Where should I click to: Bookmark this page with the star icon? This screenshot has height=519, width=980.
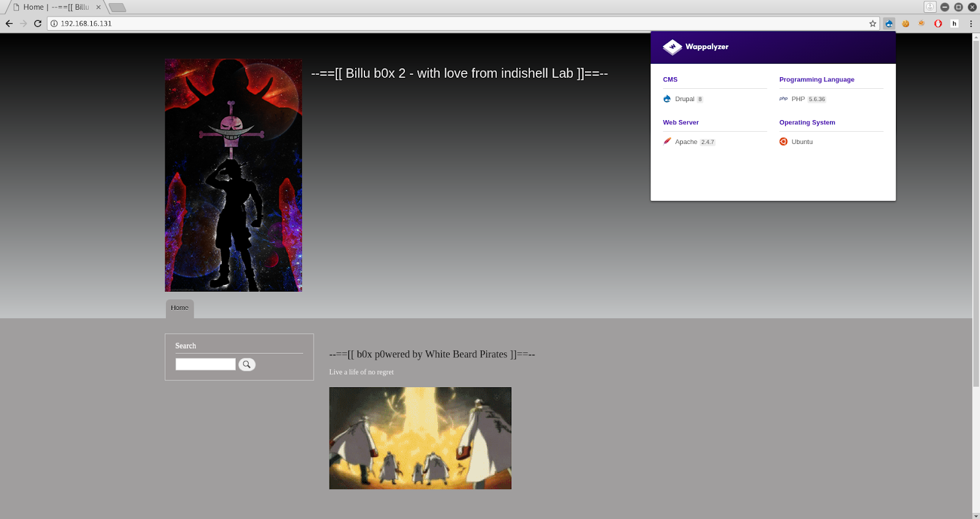873,23
